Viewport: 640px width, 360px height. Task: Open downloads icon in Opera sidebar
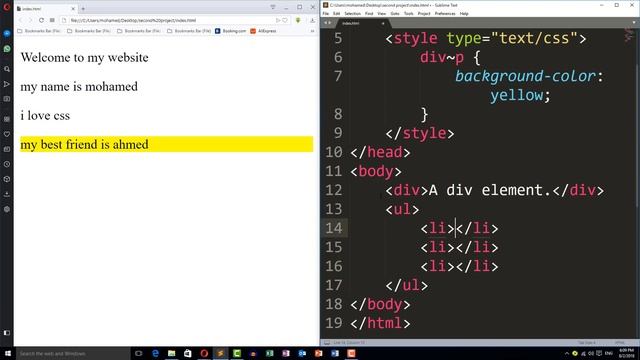coord(7,194)
